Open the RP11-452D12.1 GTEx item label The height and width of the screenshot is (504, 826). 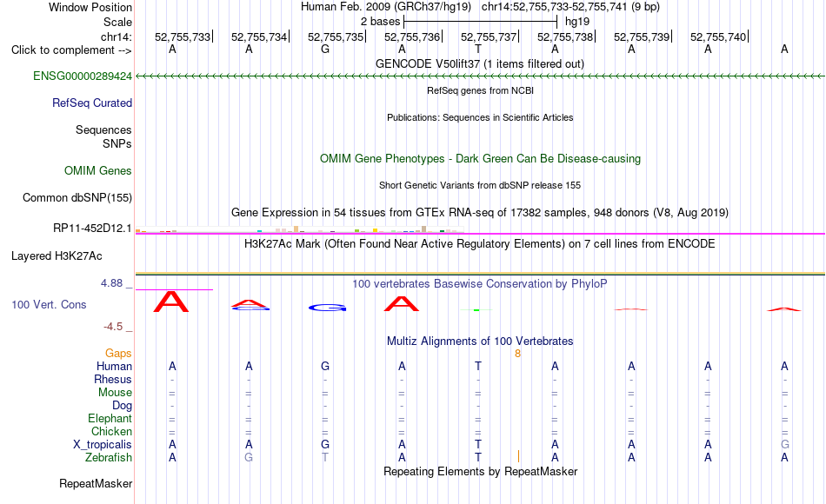coord(92,228)
